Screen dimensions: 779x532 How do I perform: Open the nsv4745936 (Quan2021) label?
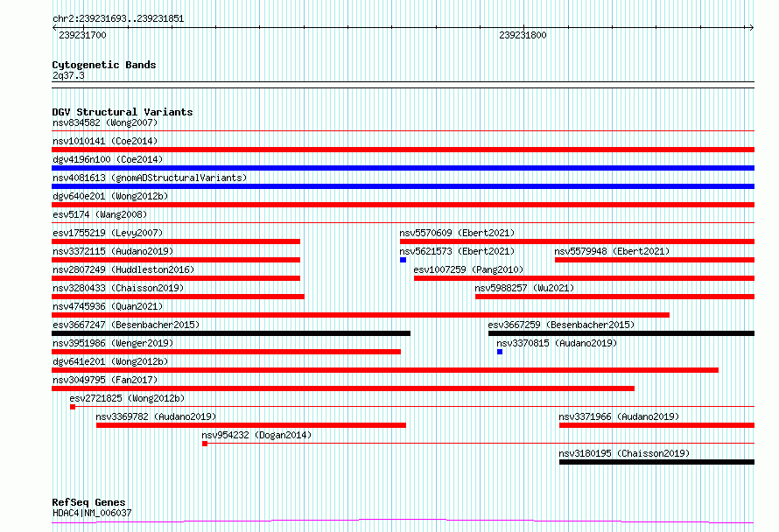pyautogui.click(x=108, y=306)
